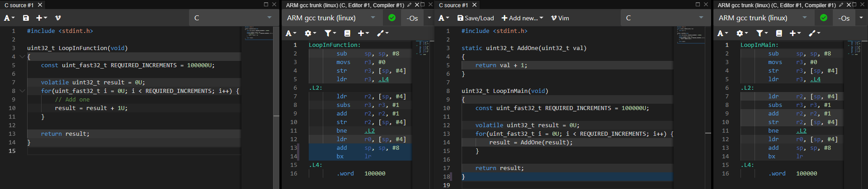The image size is (868, 189).
Task: Open the plus add-new menu in LoopInFunction editor
Action: click(x=41, y=18)
